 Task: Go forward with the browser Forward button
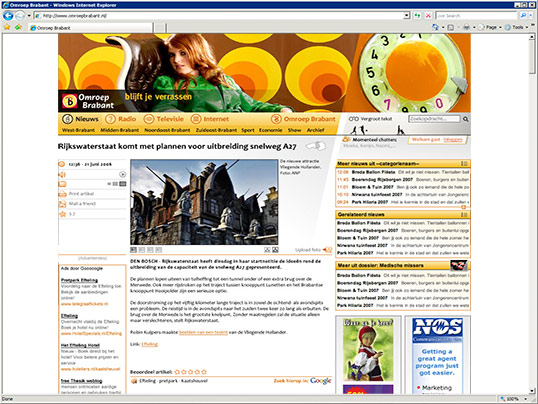tap(20, 15)
